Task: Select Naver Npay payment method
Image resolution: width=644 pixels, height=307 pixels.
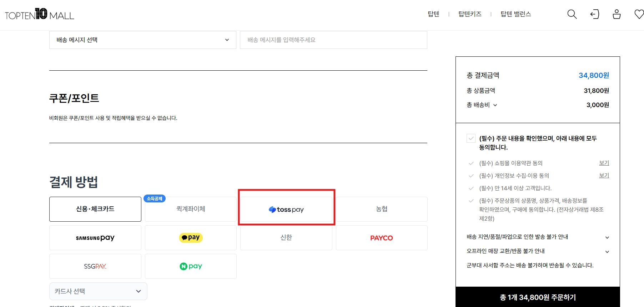Action: point(191,266)
